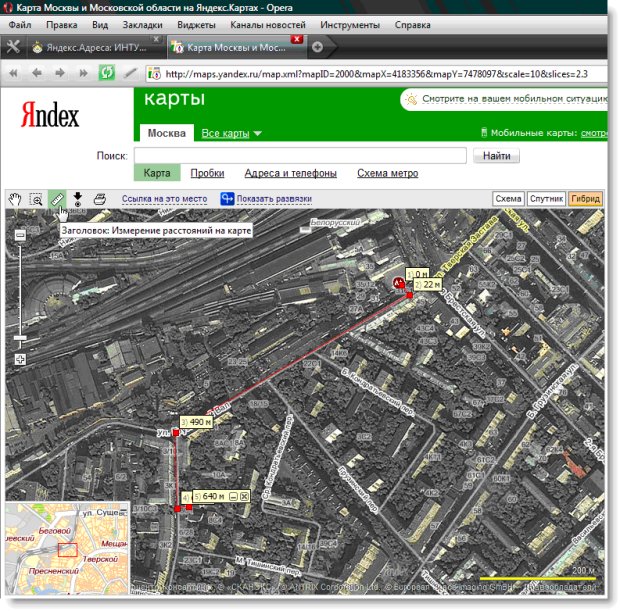Minimize the 640 м distance label

[233, 496]
